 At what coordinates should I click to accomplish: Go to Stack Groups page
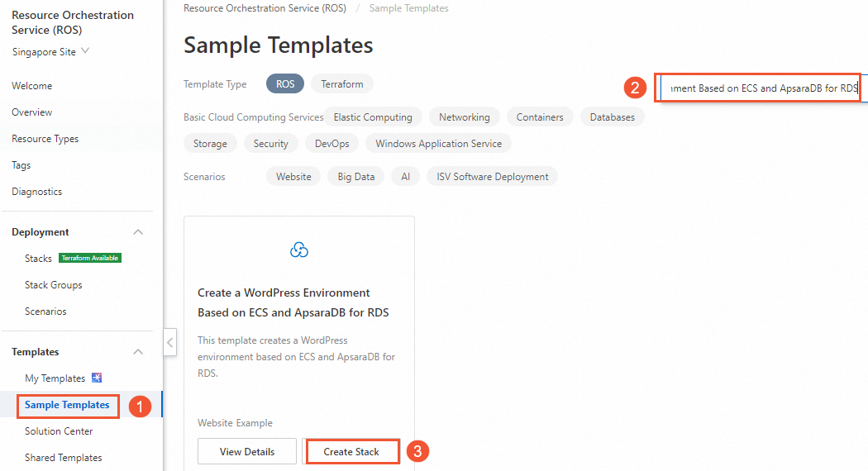click(54, 285)
